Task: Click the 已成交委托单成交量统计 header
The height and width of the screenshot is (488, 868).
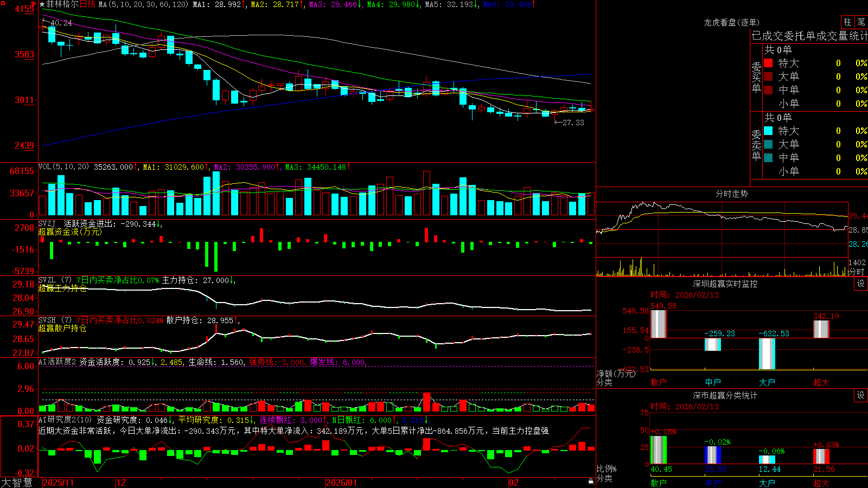Action: point(809,36)
